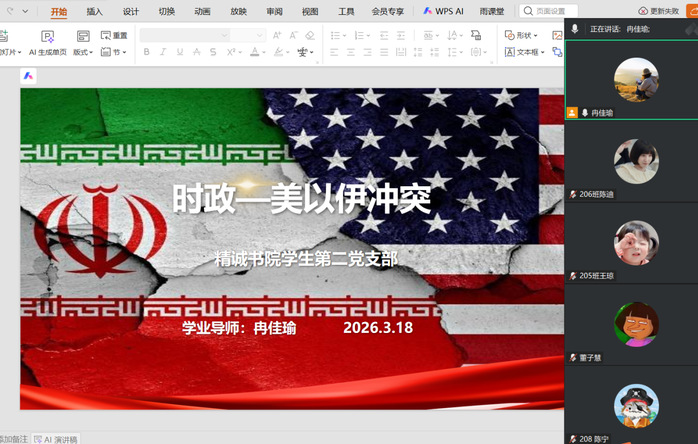Click the 形状 shapes icon
The width and height of the screenshot is (698, 444).
509,35
